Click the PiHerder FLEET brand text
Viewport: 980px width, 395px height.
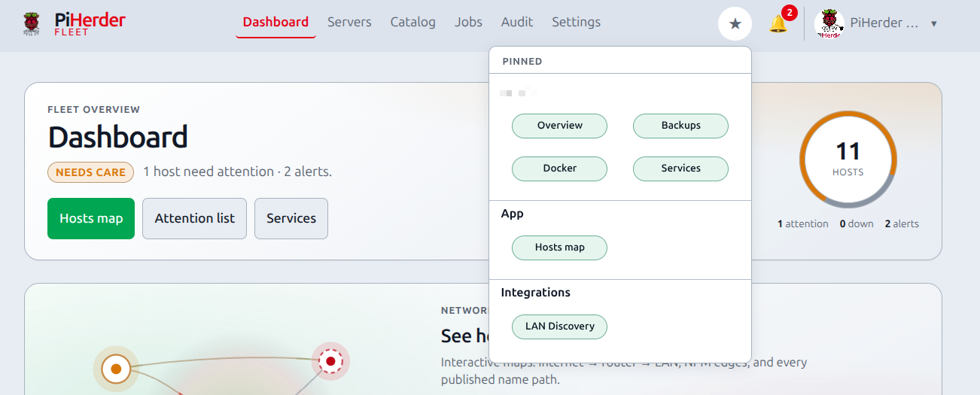click(90, 24)
